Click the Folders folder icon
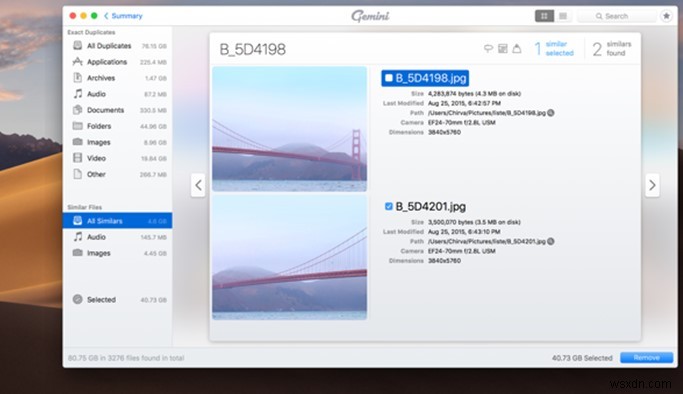This screenshot has height=394, width=683. [x=78, y=126]
